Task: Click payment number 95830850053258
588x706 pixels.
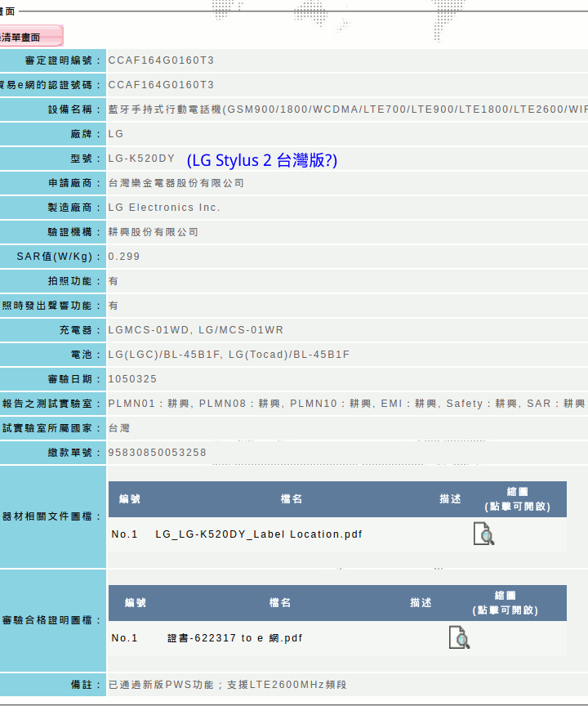Action: (157, 453)
